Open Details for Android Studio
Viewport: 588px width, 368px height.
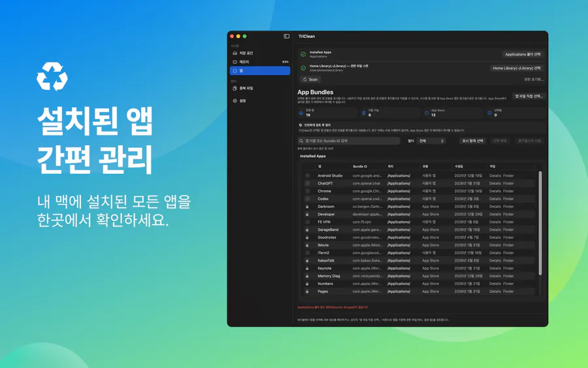click(495, 176)
